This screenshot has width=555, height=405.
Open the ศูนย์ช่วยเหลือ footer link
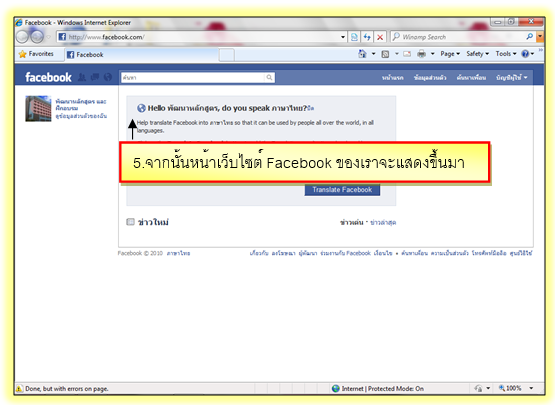521,253
